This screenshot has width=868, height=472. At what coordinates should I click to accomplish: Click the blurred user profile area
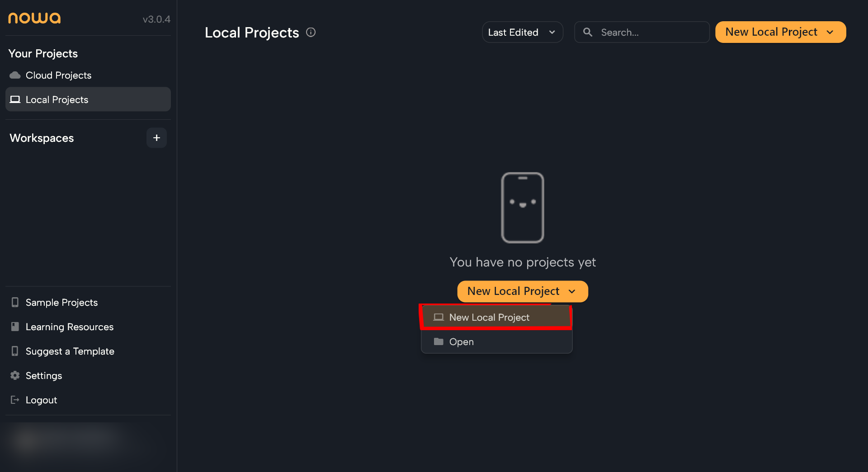point(68,440)
